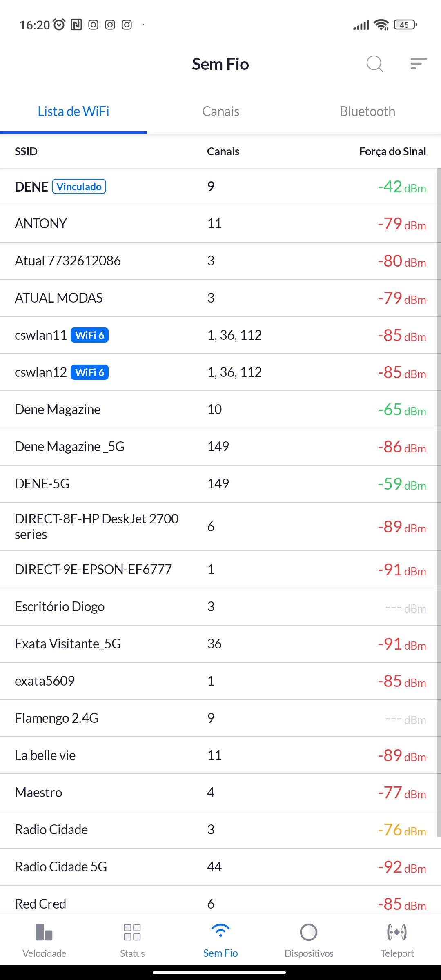Select the Lista de WiFi tab

tap(73, 111)
